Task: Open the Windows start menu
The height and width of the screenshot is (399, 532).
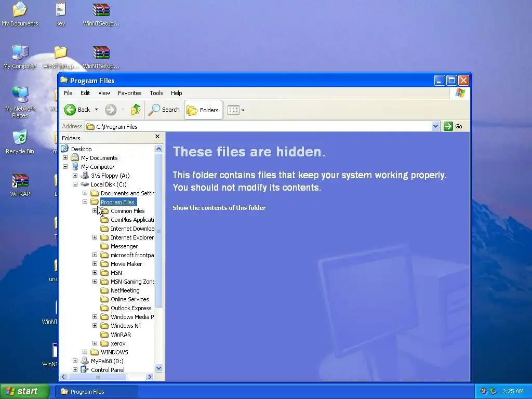Action: point(25,391)
